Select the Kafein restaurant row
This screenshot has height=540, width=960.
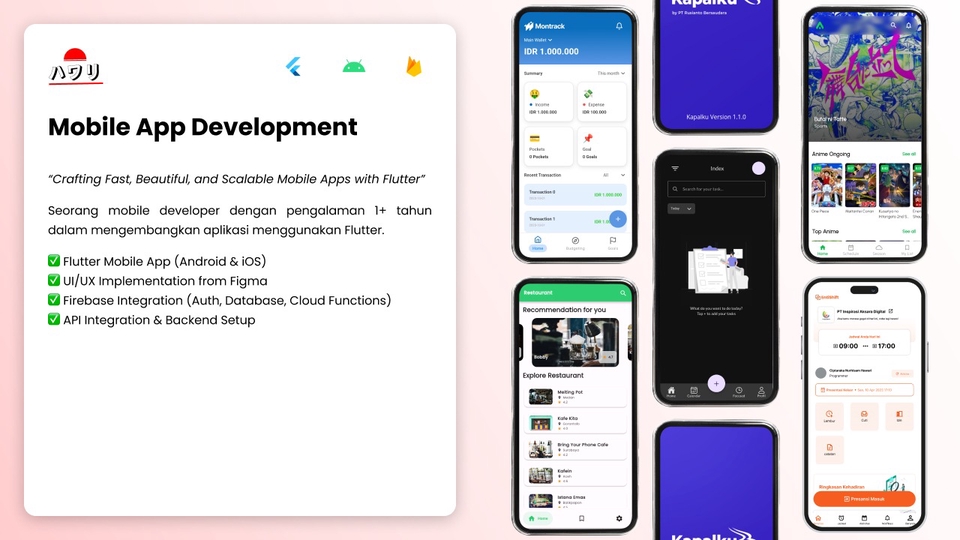[x=576, y=476]
